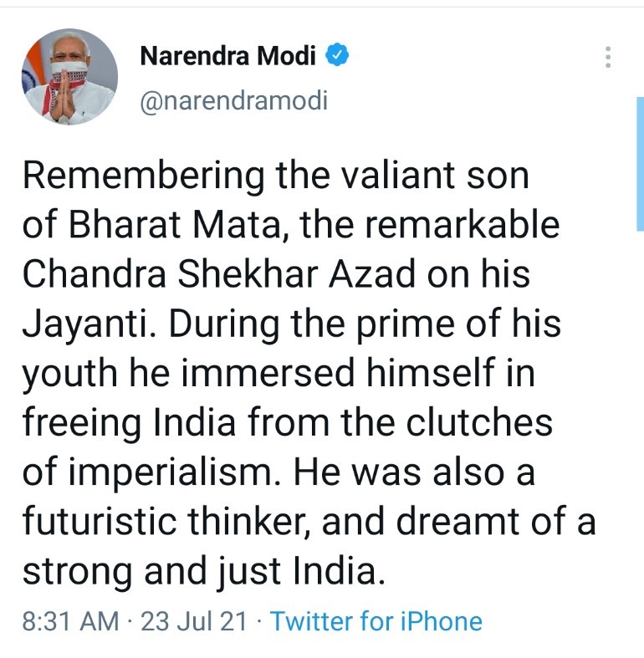The height and width of the screenshot is (658, 644).
Task: Click the 23 Jul 21 date
Action: (196, 621)
